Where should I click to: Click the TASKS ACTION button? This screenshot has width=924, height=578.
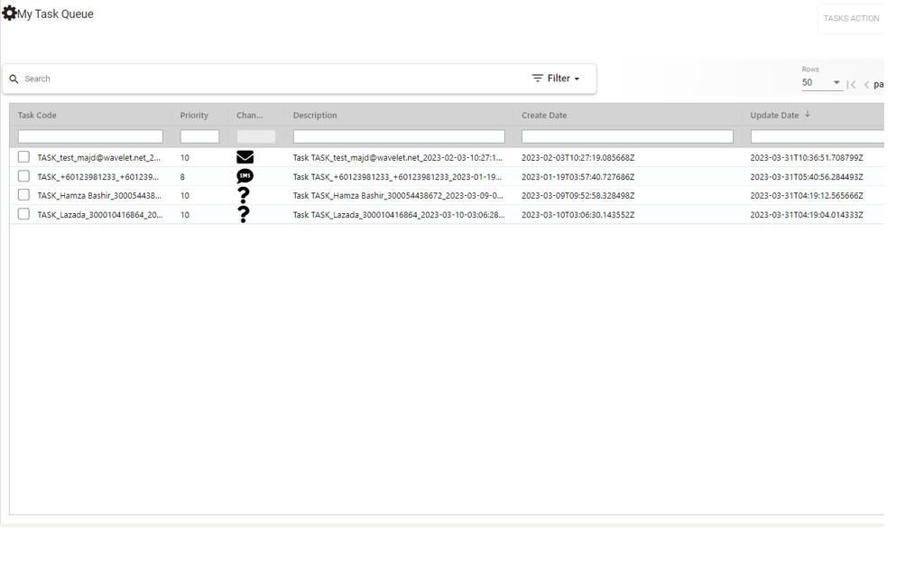click(850, 19)
